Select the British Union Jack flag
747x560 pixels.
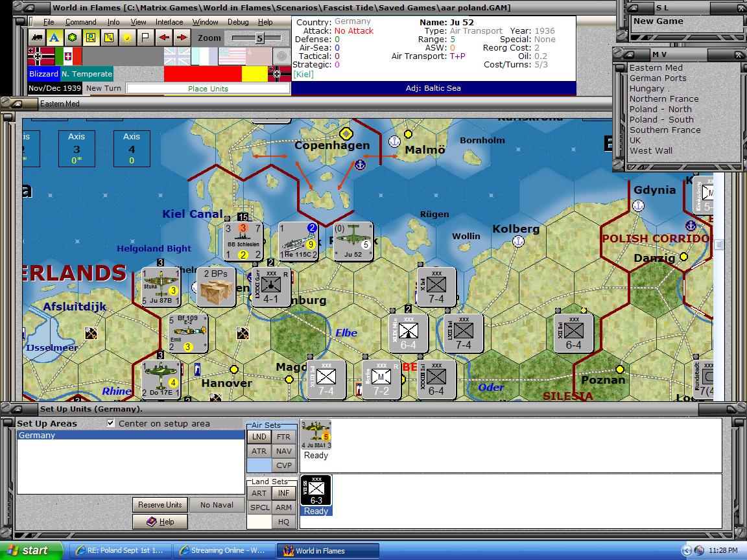pos(177,56)
